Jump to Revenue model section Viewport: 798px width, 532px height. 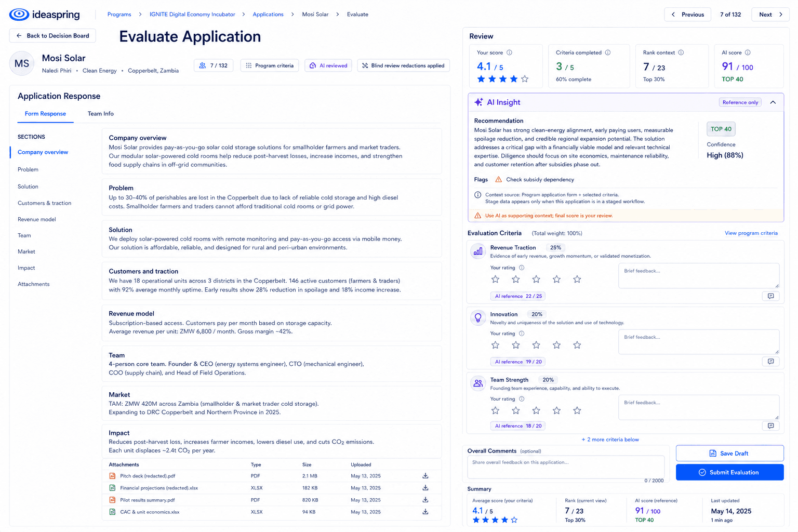(x=37, y=219)
